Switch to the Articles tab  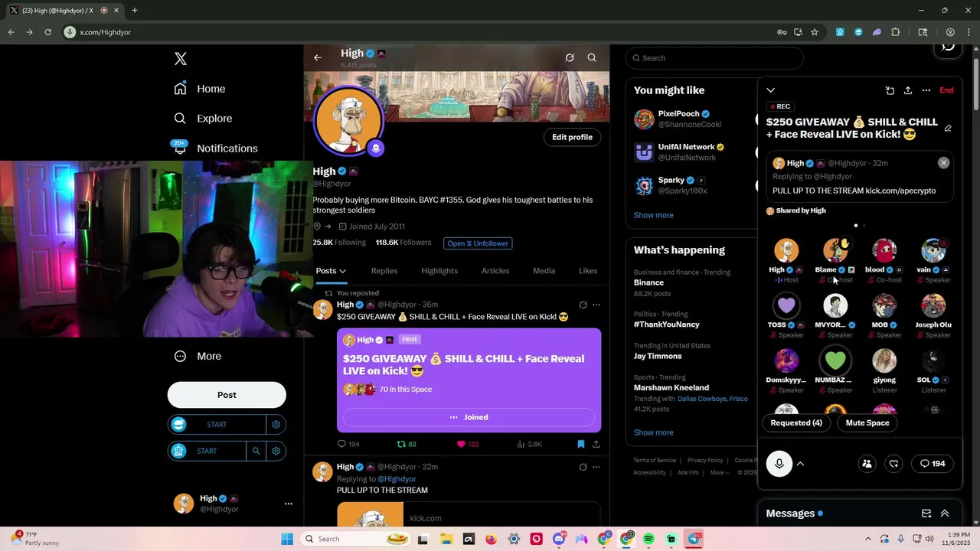(x=495, y=271)
